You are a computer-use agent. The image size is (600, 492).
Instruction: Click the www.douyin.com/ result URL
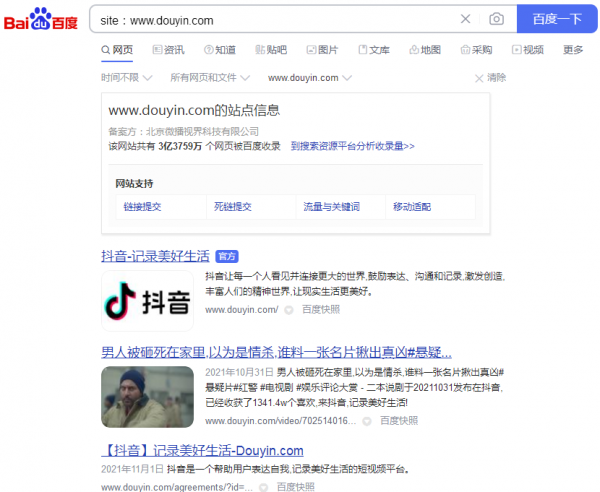pyautogui.click(x=242, y=310)
